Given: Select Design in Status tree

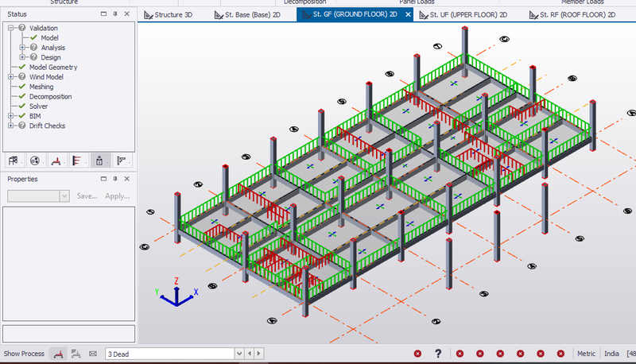Looking at the screenshot, I should (51, 57).
